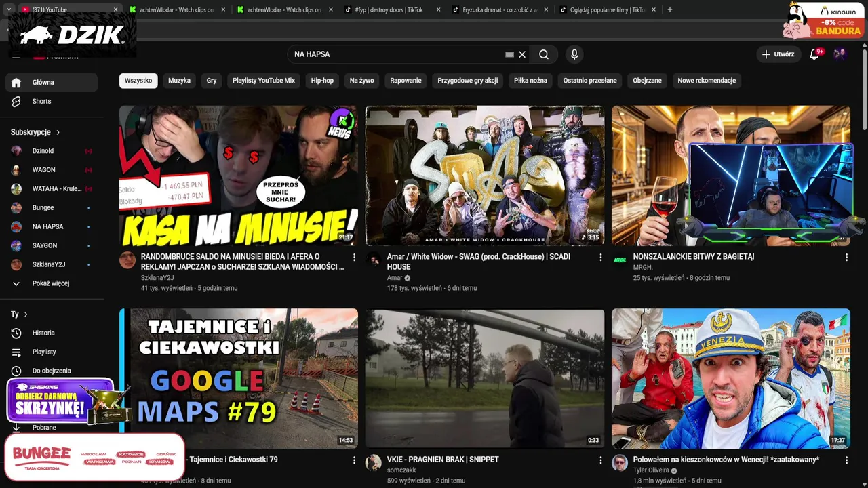Open the somczakk channel link
The height and width of the screenshot is (488, 868).
[x=401, y=470]
